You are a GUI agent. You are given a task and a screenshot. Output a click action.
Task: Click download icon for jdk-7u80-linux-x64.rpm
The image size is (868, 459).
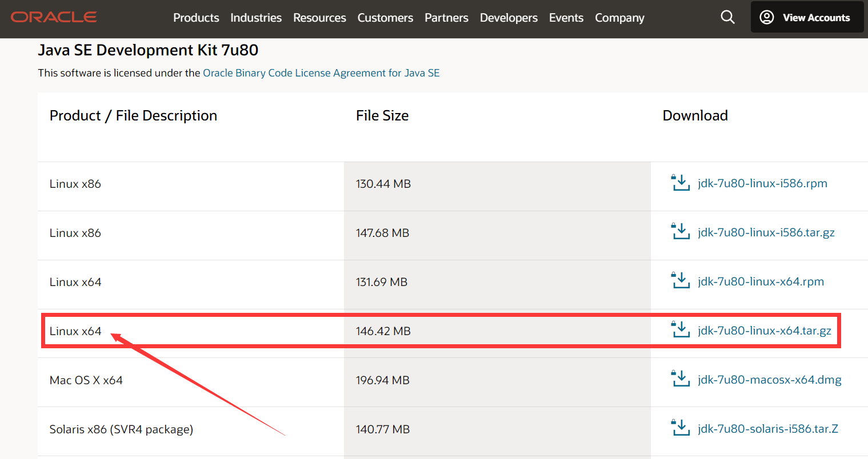click(680, 281)
